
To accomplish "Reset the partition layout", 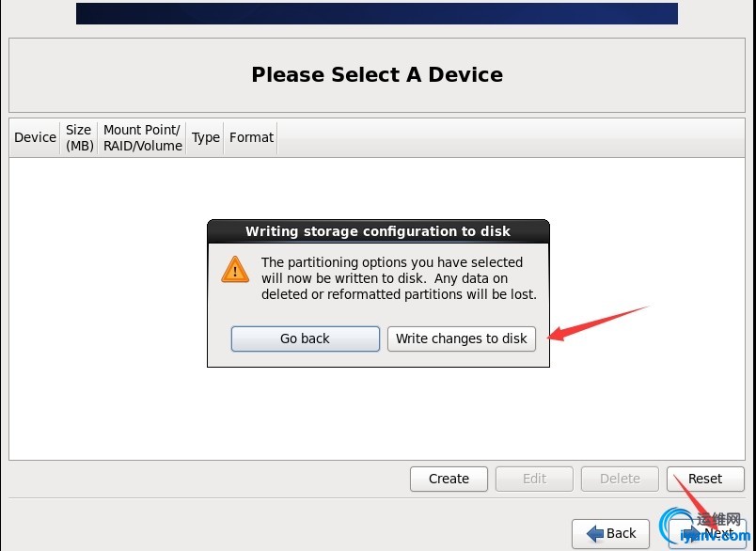I will (705, 479).
